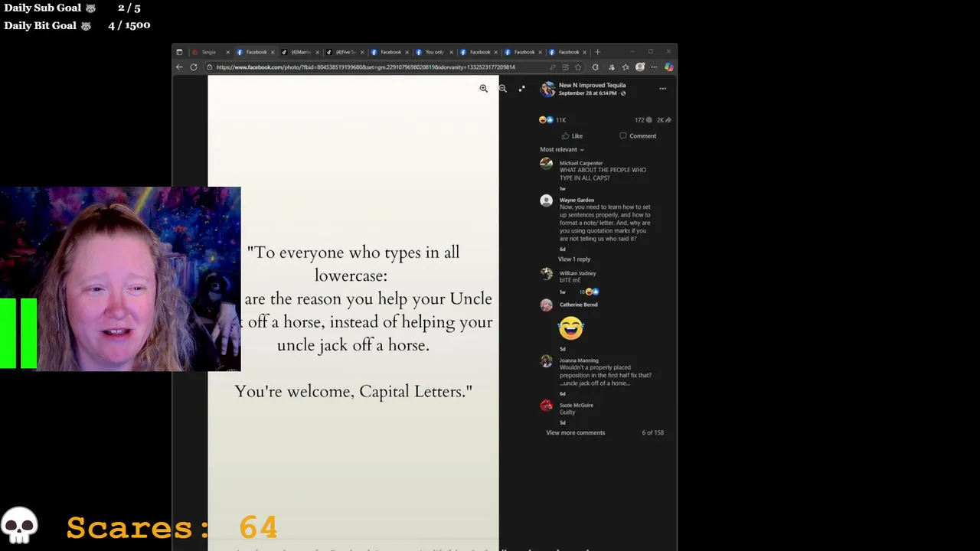Click Wayne Garden's name
Viewport: 980px width, 551px height.
coord(577,200)
